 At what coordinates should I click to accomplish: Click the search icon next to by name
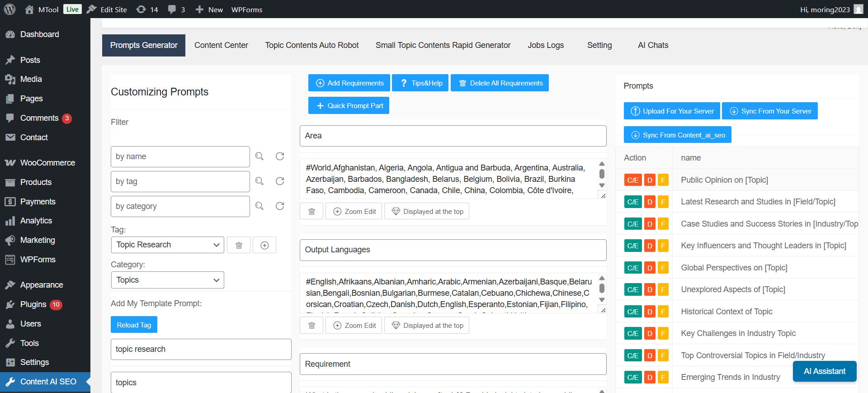coord(259,156)
